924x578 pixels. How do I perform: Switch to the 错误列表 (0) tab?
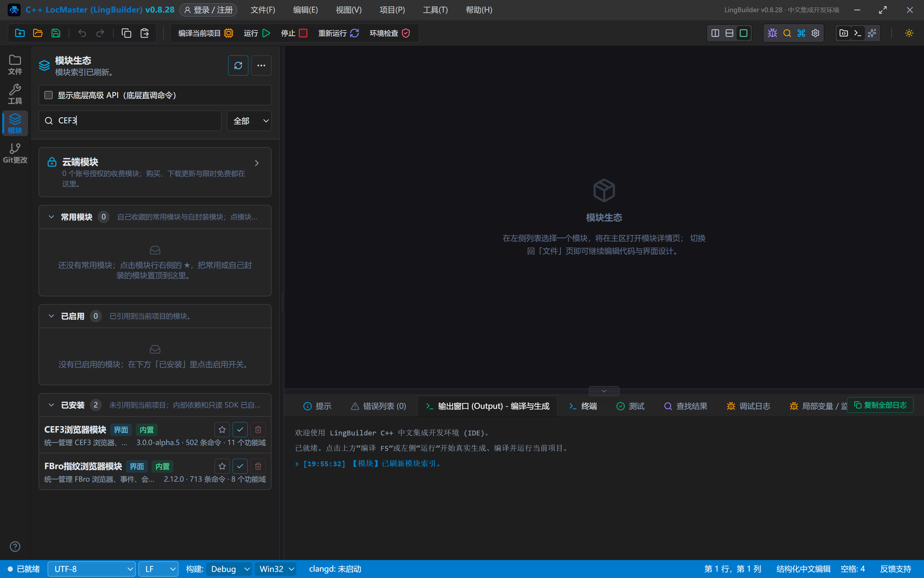click(378, 406)
